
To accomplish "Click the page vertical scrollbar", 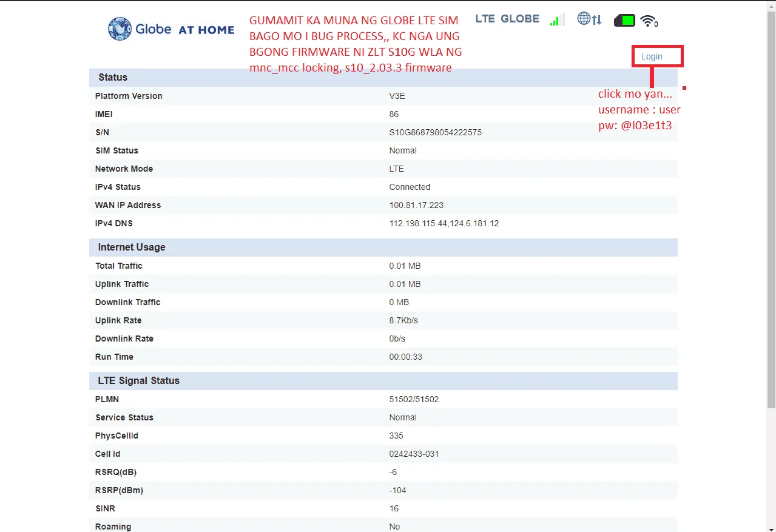I will pyautogui.click(x=771, y=209).
